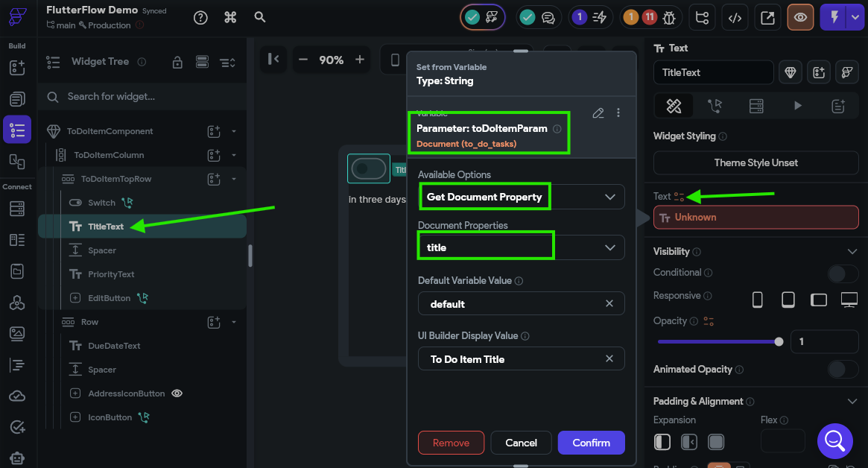Open the project issues bug icon
Viewport: 868px width, 468px height.
pyautogui.click(x=669, y=18)
